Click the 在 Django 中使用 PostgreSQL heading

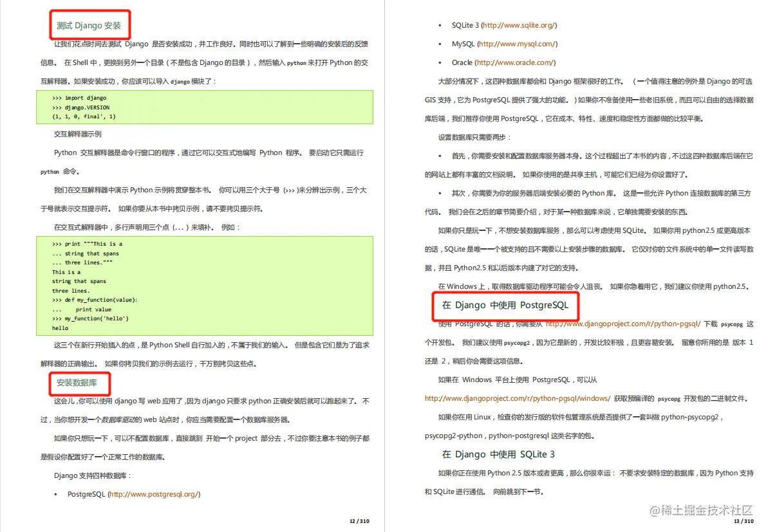click(505, 307)
